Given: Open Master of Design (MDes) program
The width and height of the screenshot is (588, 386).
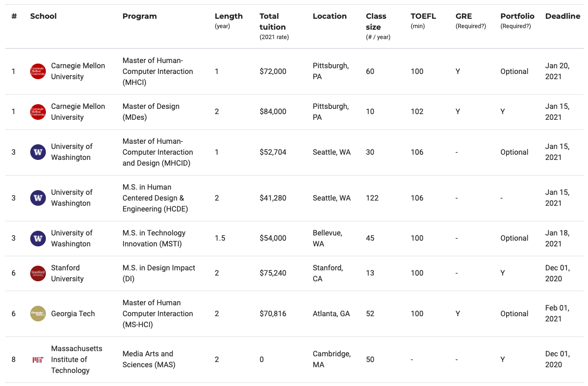Looking at the screenshot, I should [151, 111].
